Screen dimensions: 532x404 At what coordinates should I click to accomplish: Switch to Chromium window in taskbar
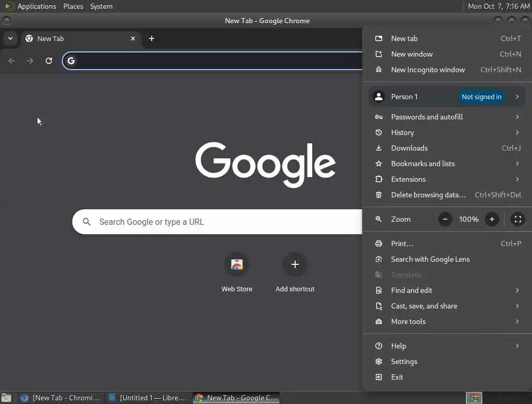pyautogui.click(x=60, y=398)
